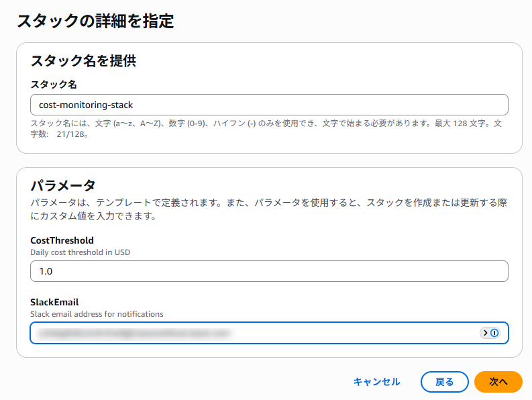The image size is (532, 400).
Task: Click the blurred email text in SlackEmail
Action: (134, 333)
